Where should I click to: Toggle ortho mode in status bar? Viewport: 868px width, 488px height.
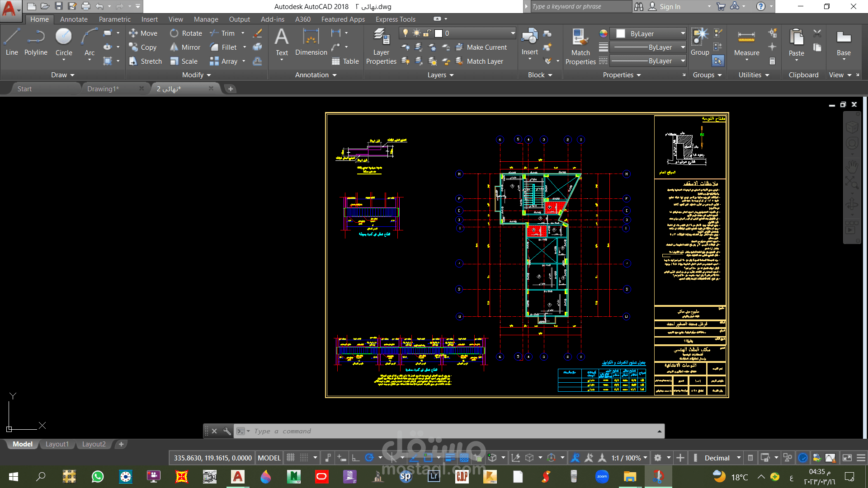click(356, 458)
